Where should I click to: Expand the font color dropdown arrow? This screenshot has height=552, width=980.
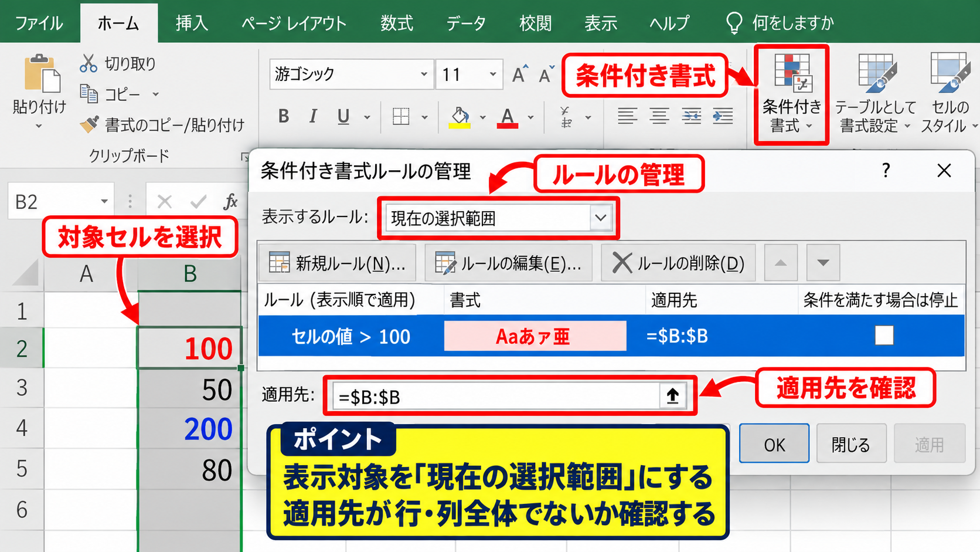tap(530, 117)
